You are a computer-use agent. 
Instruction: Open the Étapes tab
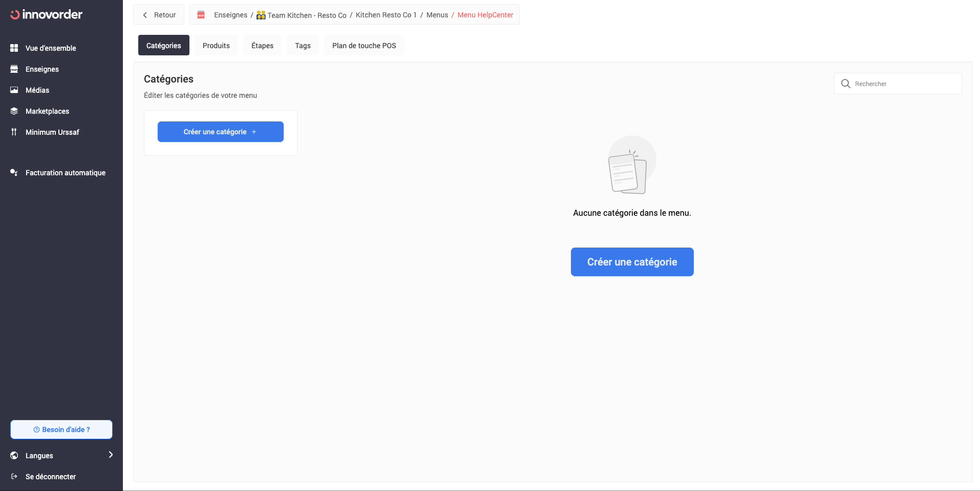262,46
